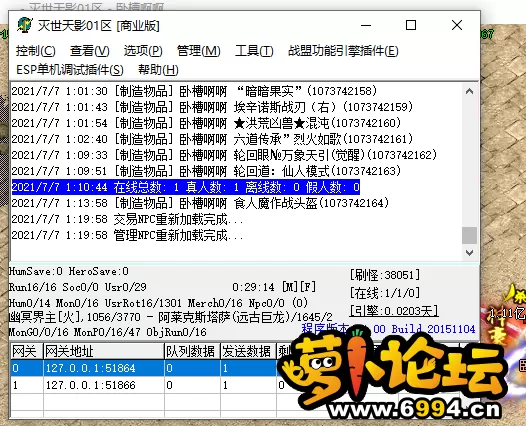Open the 工具(T) menu
Image resolution: width=526 pixels, height=426 pixels.
tap(254, 51)
